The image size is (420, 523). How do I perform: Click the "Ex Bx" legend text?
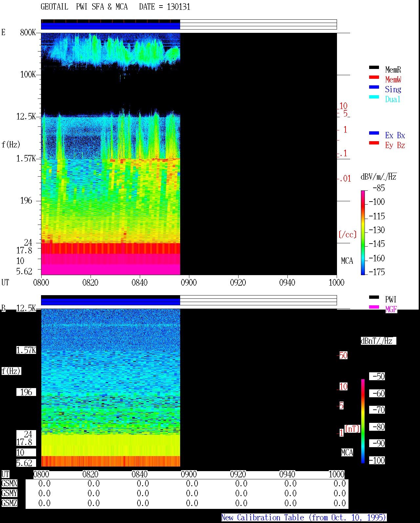pos(395,135)
